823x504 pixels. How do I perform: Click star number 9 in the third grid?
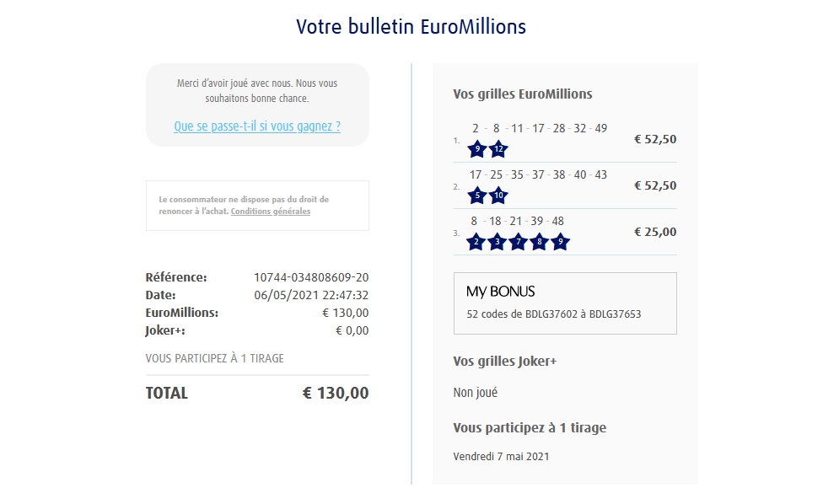click(x=561, y=242)
